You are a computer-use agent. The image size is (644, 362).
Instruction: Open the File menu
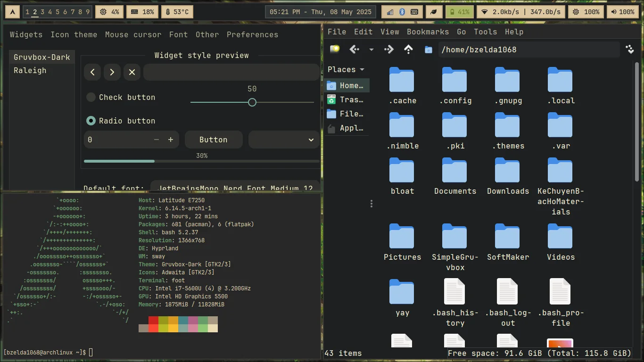[x=337, y=32]
